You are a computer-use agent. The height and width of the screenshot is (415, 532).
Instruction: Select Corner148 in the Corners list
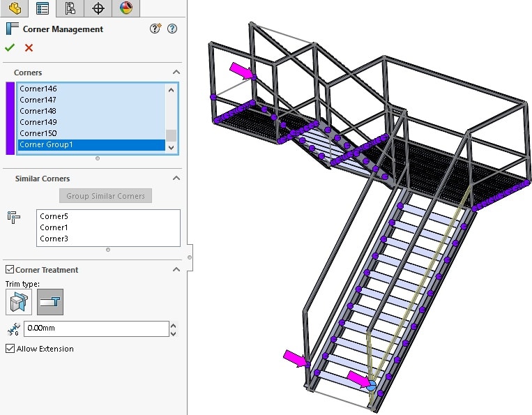[x=38, y=111]
